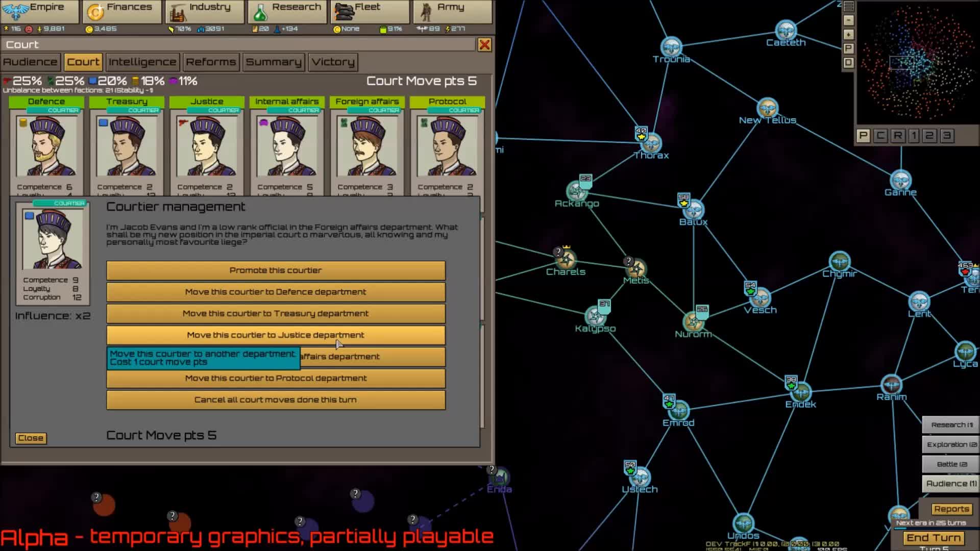Toggle the R map filter button
The image size is (980, 551).
[898, 136]
